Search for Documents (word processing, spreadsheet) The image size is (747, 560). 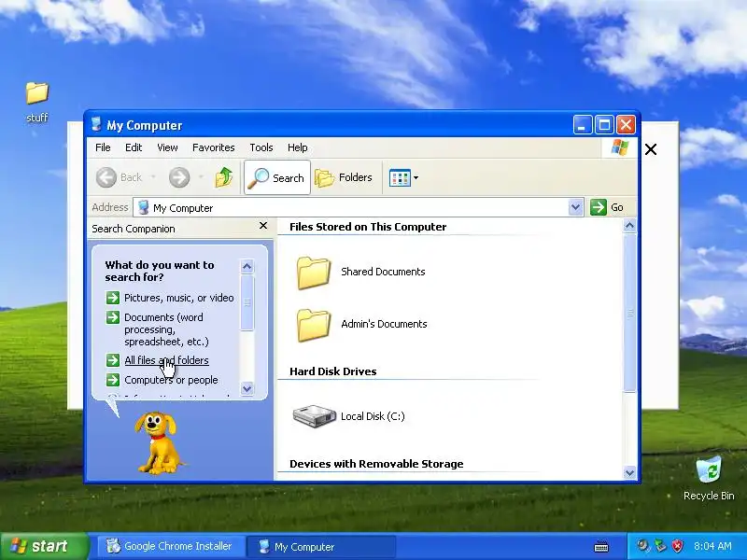(166, 329)
